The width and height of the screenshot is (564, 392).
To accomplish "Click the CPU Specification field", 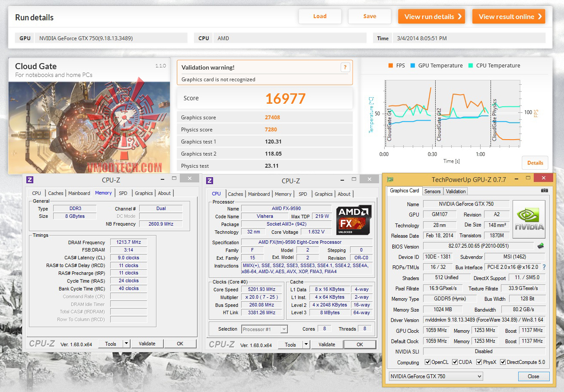I will point(307,242).
